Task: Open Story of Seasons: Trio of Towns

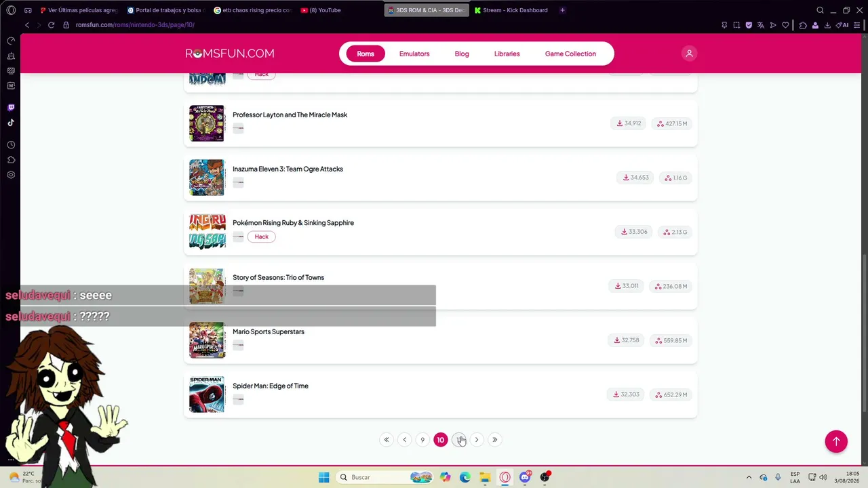Action: [x=278, y=277]
